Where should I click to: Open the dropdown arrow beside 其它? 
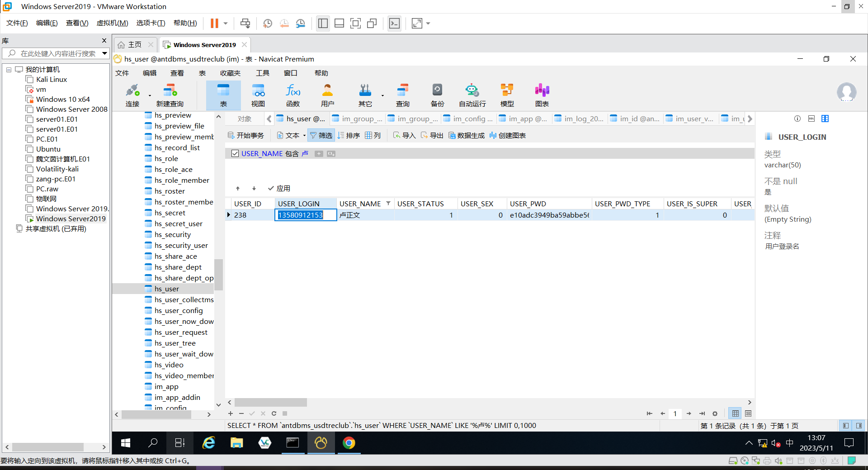(x=382, y=95)
